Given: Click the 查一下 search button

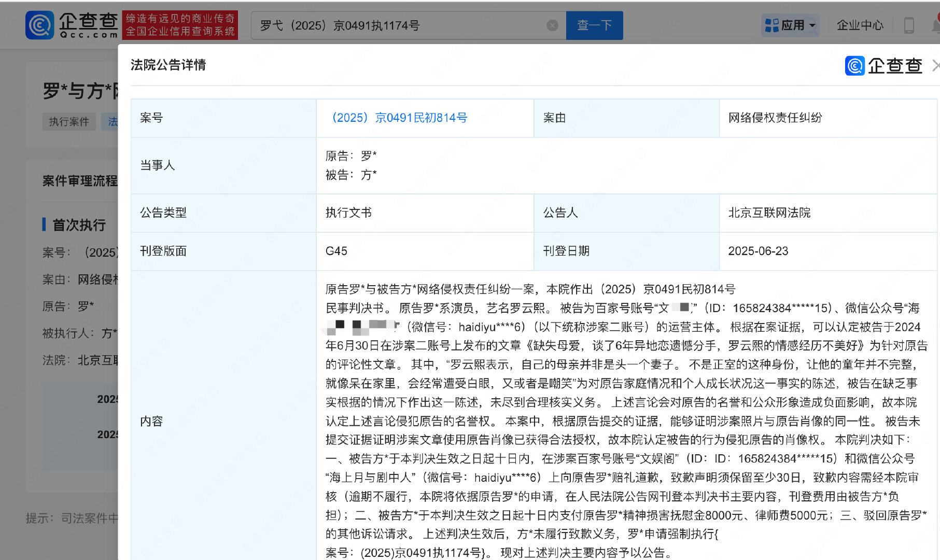Looking at the screenshot, I should point(594,25).
